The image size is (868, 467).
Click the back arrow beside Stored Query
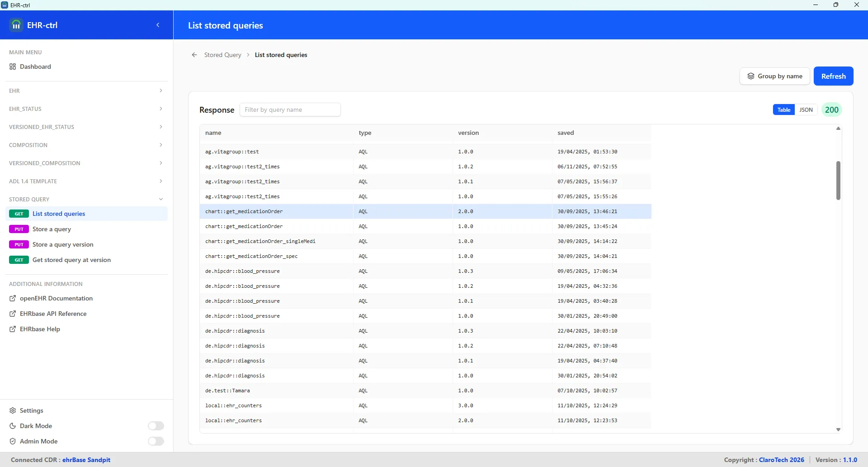194,55
